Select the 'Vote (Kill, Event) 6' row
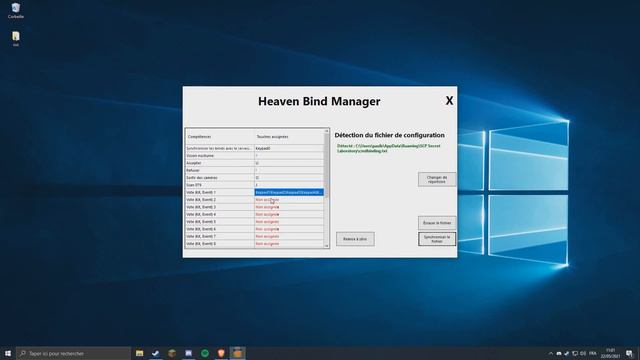The image size is (640, 360). [x=255, y=229]
